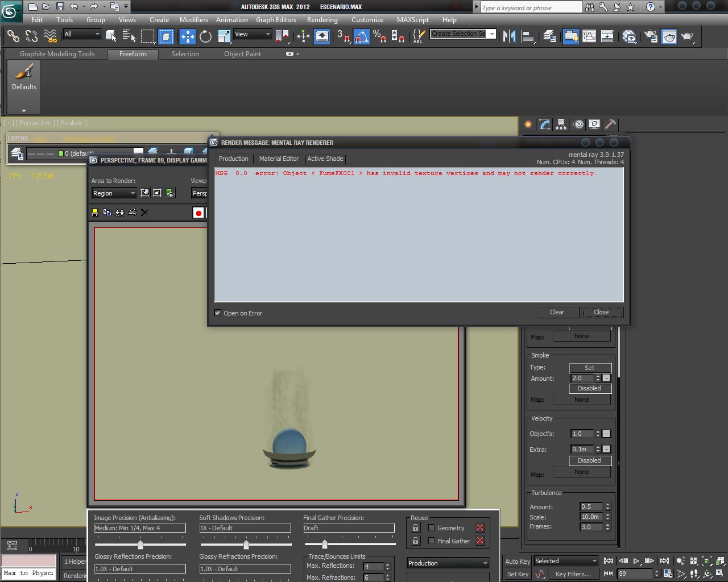Activate the Select and Rotate tool
Viewport: 728px width, 582px height.
(x=206, y=36)
